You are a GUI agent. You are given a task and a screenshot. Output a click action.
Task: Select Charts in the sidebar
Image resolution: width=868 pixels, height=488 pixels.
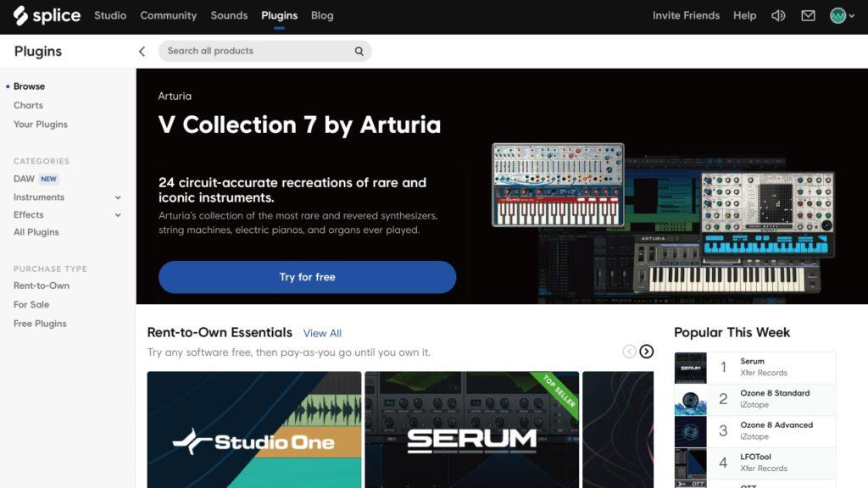pos(28,104)
